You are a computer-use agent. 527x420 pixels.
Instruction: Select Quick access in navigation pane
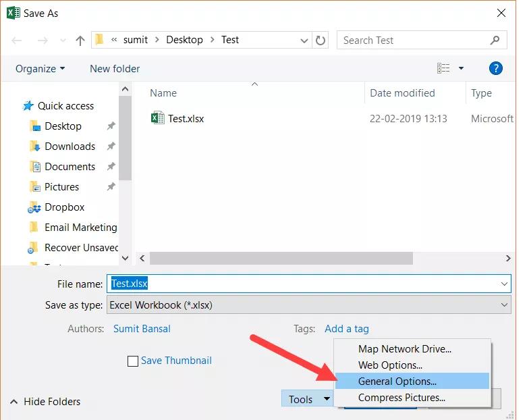(x=65, y=106)
